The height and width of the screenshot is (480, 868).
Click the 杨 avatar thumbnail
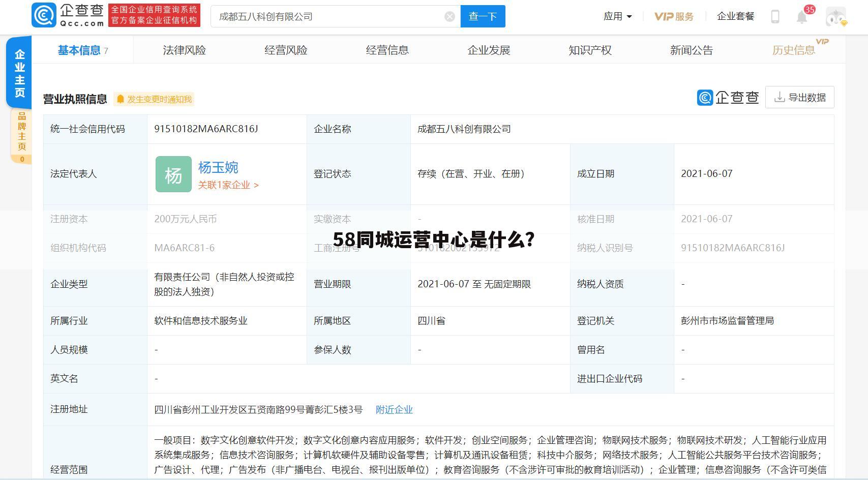tap(173, 174)
